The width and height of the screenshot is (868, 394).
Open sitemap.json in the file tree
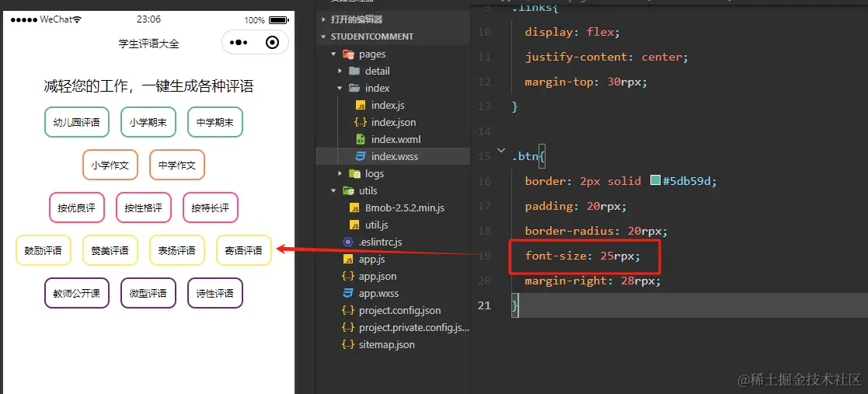tap(392, 345)
